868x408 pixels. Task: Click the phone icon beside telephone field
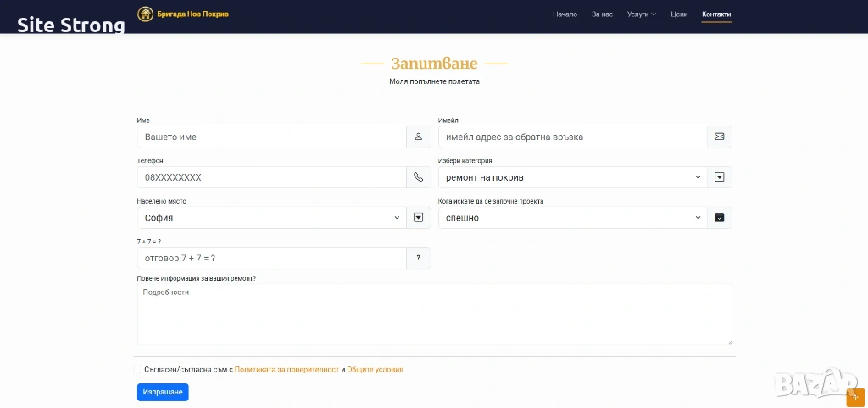(x=418, y=177)
